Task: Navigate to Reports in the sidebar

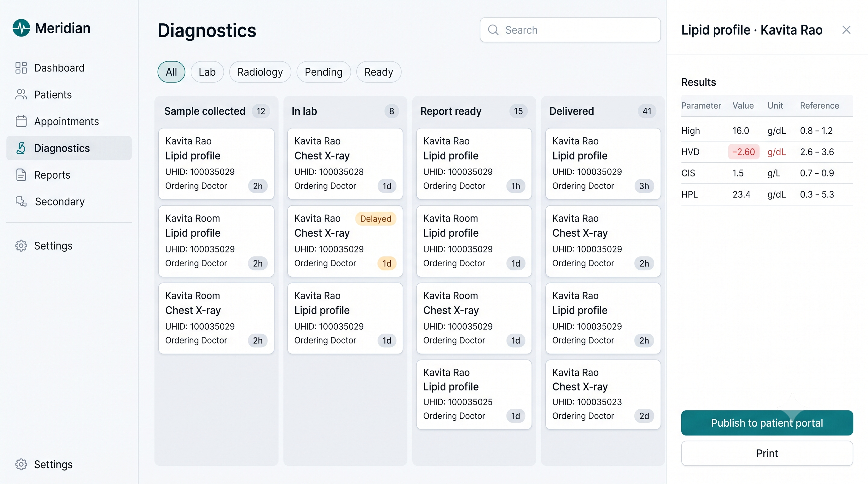Action: pos(69,175)
